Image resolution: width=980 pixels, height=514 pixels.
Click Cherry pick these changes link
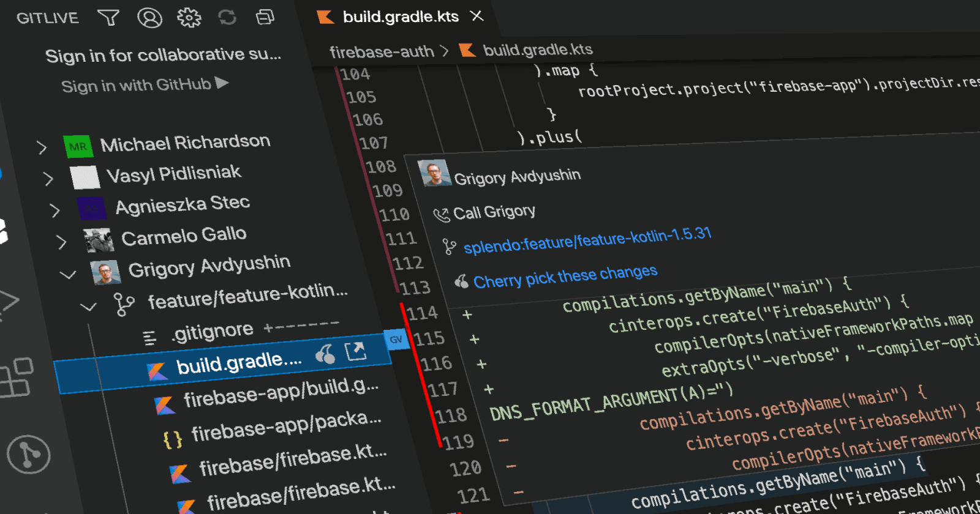pyautogui.click(x=565, y=277)
